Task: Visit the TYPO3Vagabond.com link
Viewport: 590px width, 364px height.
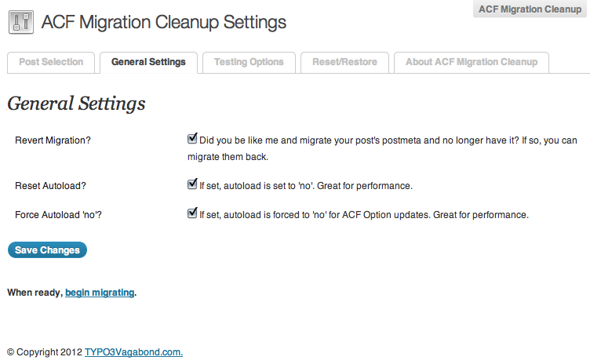Action: 133,352
